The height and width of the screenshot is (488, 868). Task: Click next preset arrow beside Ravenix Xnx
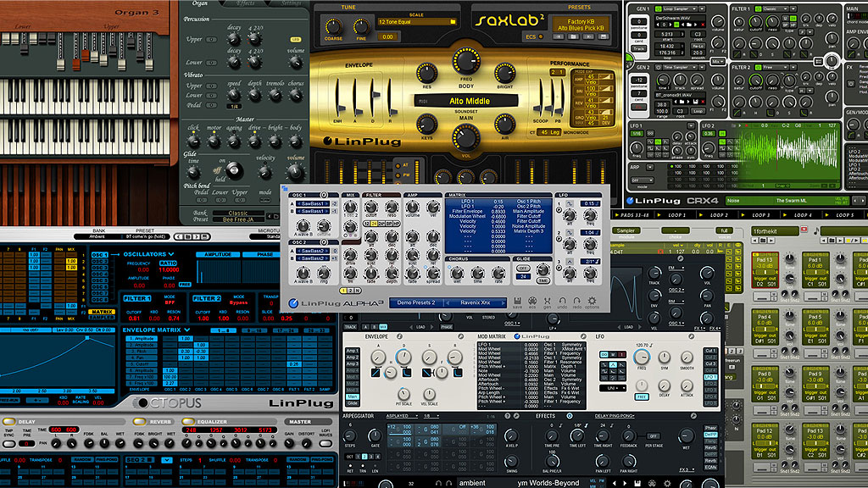503,302
